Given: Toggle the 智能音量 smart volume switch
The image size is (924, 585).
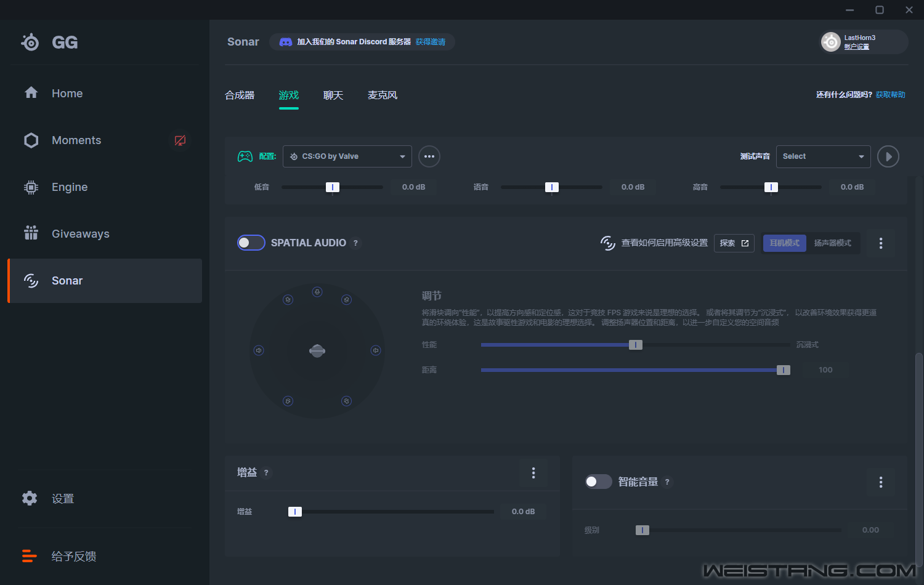Looking at the screenshot, I should click(598, 482).
